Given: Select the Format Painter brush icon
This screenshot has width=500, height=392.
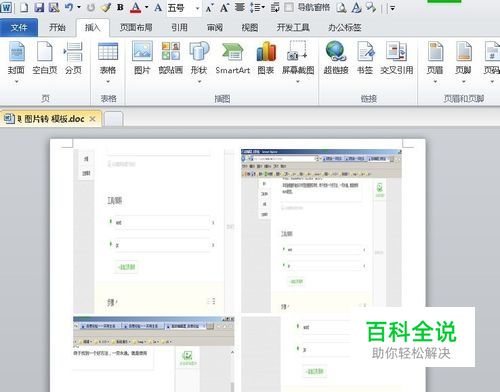Looking at the screenshot, I should (106, 7).
